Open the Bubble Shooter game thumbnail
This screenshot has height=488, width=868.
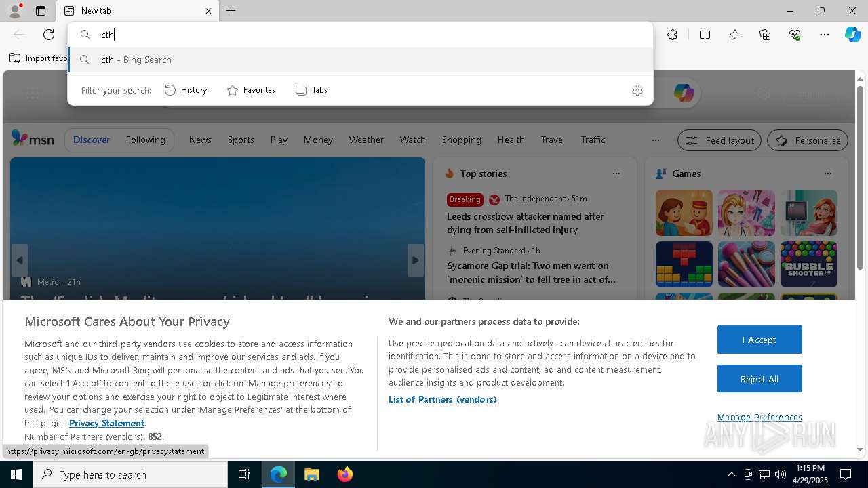(809, 264)
